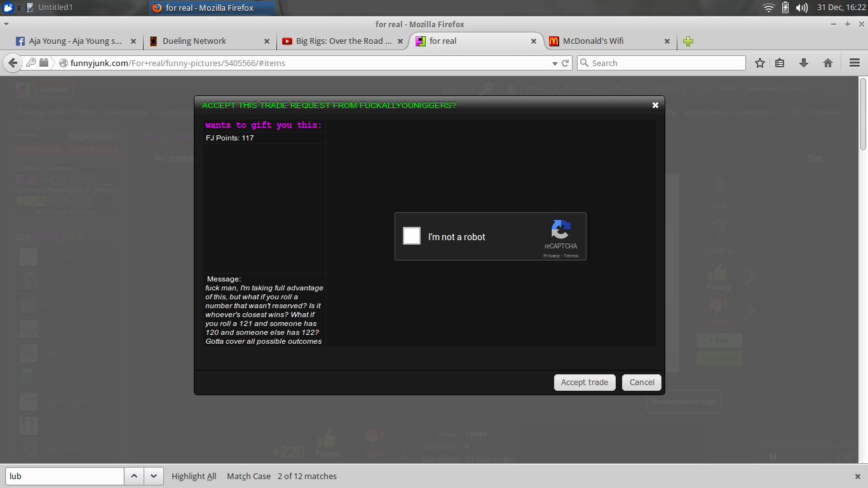Open the Firefox hamburger menu
This screenshot has width=868, height=488.
point(854,63)
